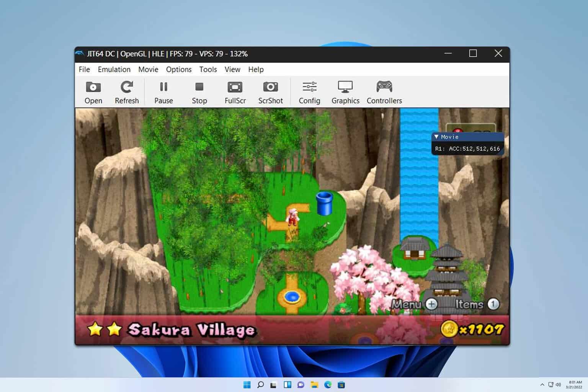Open the View menu

(232, 69)
